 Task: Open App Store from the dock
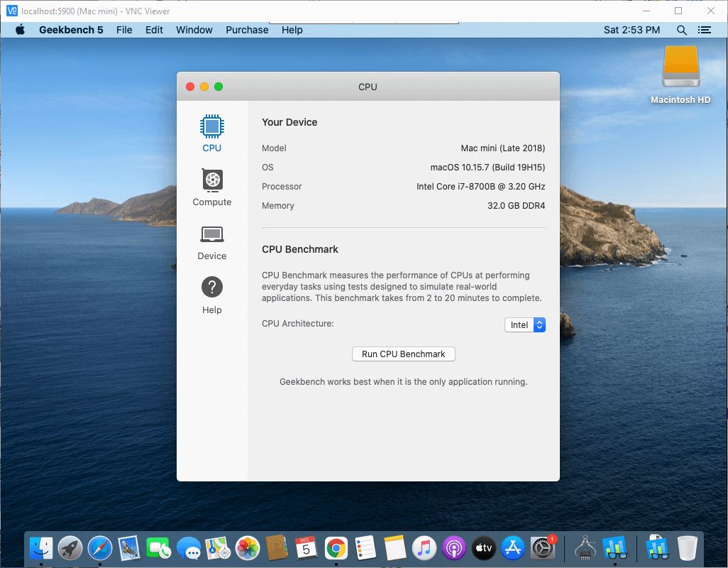click(512, 547)
